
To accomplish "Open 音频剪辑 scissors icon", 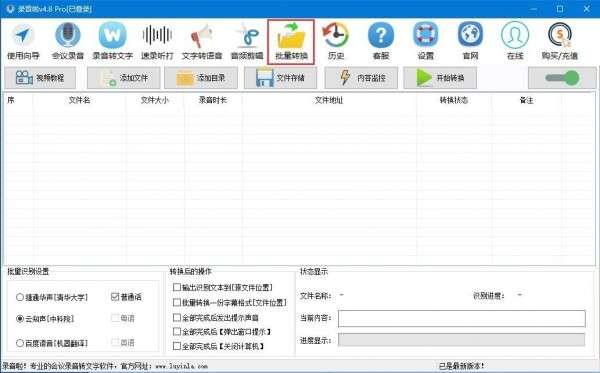I will tap(247, 35).
